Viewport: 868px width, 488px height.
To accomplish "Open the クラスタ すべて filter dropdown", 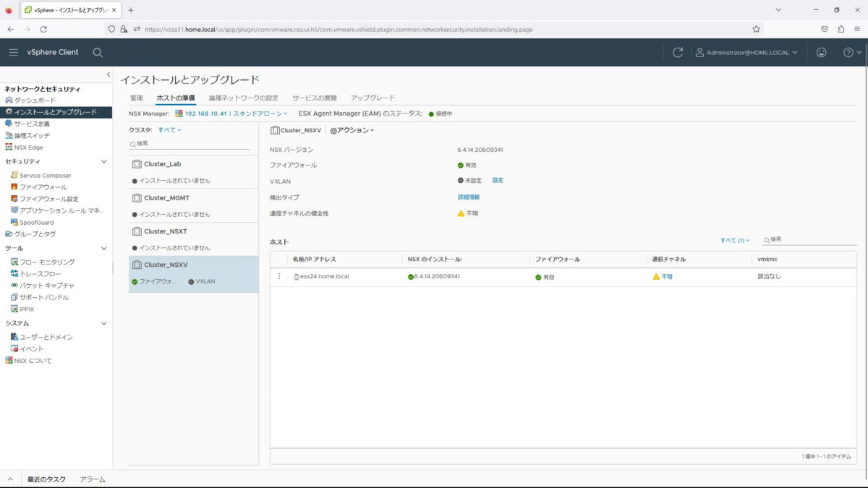I will (170, 130).
